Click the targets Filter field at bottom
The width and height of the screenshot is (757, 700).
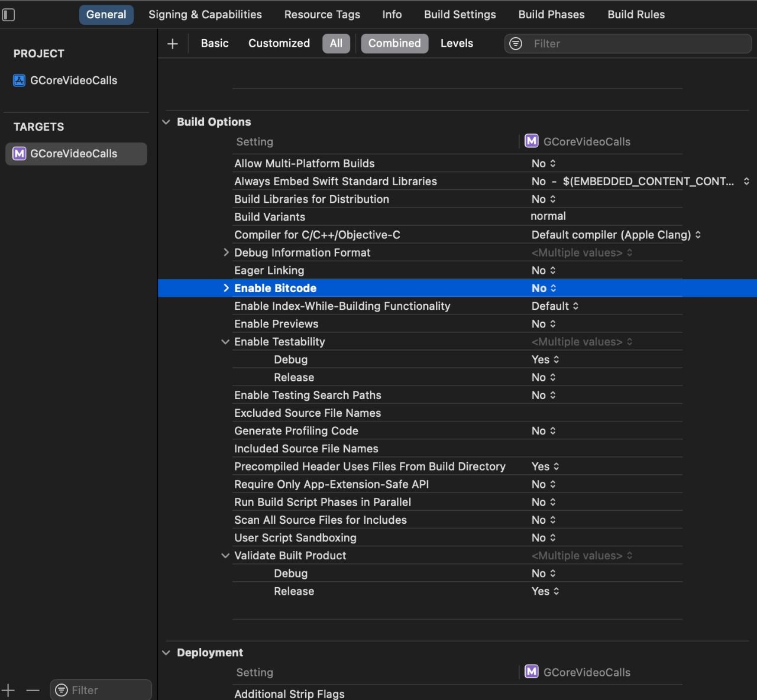click(x=101, y=690)
